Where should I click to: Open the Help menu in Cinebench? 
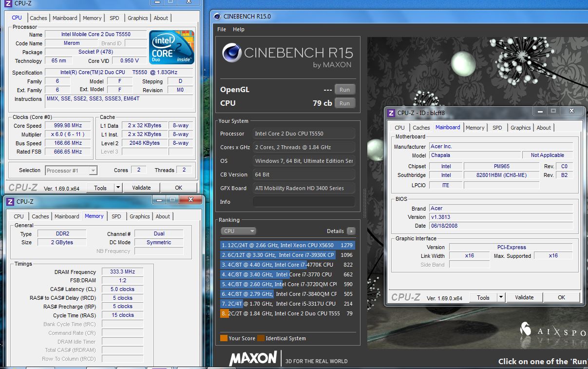click(239, 29)
